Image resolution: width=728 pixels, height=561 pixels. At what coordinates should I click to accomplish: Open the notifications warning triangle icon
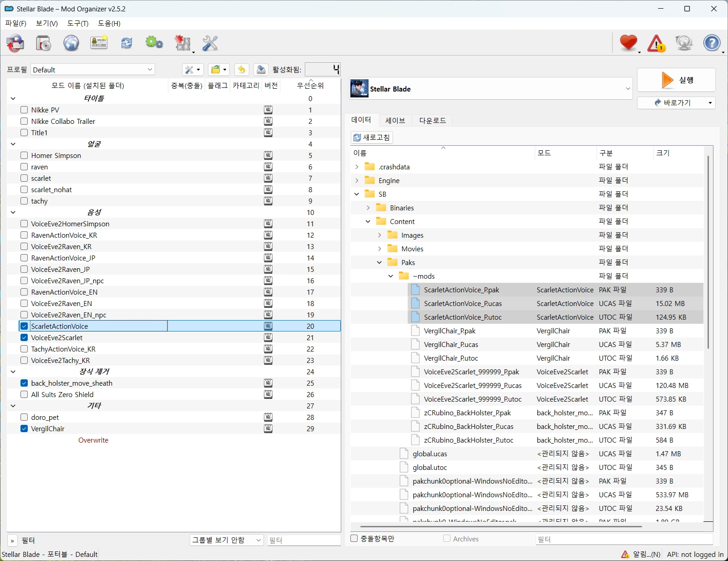pyautogui.click(x=657, y=43)
